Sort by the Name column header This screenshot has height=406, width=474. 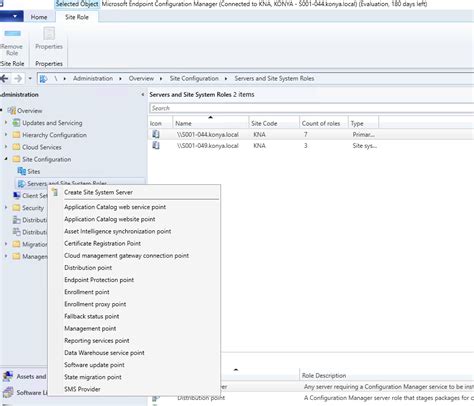point(211,123)
